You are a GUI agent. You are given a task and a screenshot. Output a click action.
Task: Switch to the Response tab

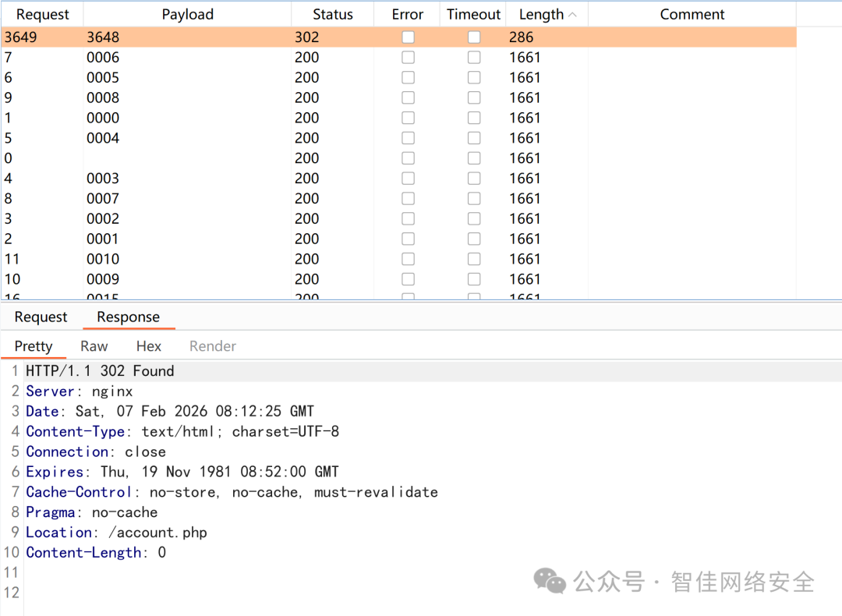point(129,317)
